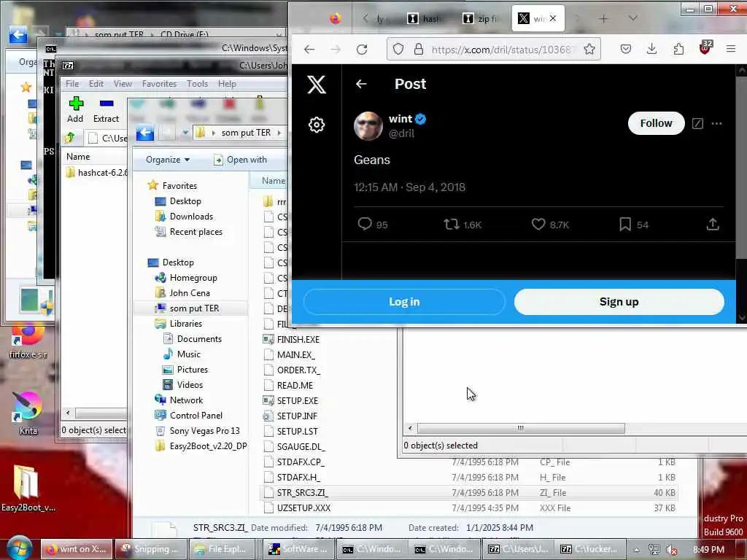Open the Firefox hamburger menu
Image resolution: width=747 pixels, height=560 pixels.
731,49
